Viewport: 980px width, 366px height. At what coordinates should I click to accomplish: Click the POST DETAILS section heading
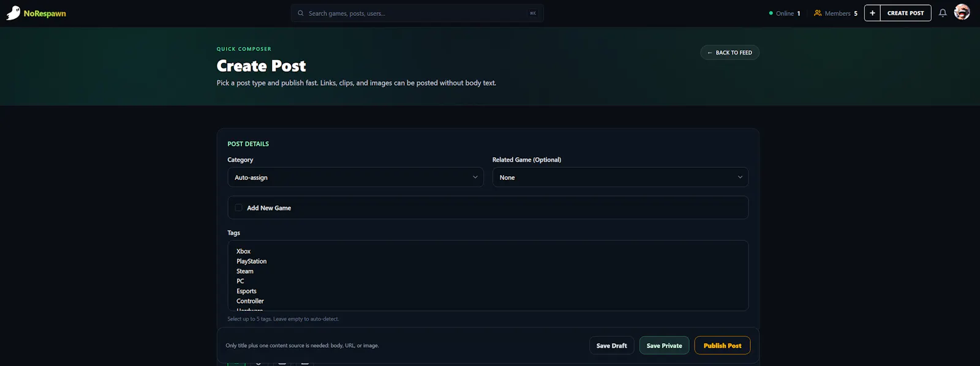point(248,144)
